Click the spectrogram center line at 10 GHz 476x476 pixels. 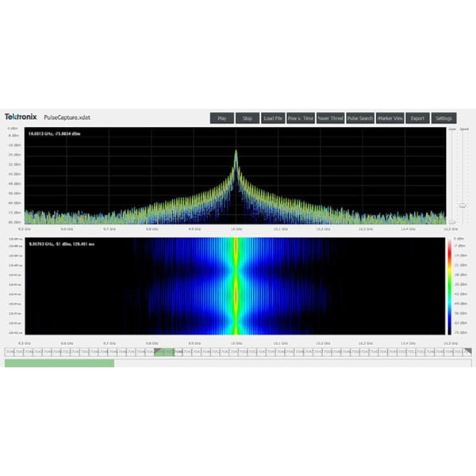236,286
